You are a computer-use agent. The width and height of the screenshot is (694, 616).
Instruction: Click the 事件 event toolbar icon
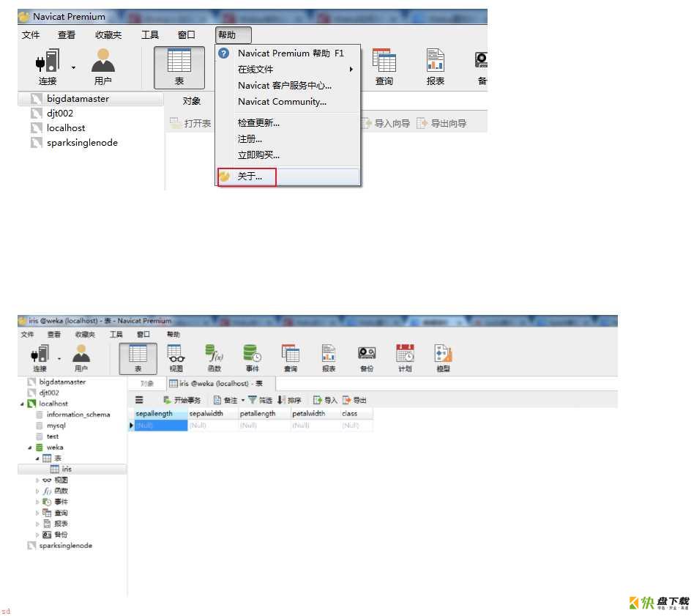pyautogui.click(x=253, y=355)
